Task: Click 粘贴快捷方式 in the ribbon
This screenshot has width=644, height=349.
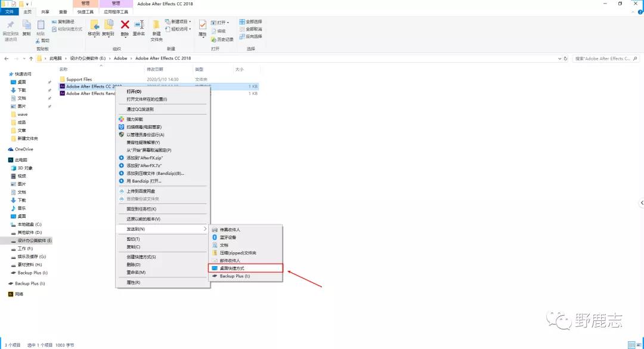Action: point(67,29)
